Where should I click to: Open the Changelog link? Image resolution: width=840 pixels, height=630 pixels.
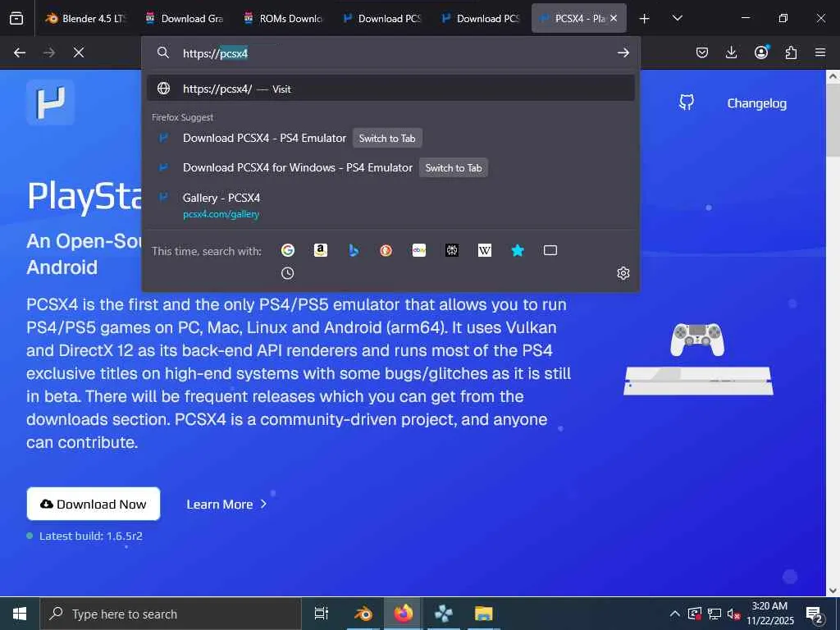point(756,103)
